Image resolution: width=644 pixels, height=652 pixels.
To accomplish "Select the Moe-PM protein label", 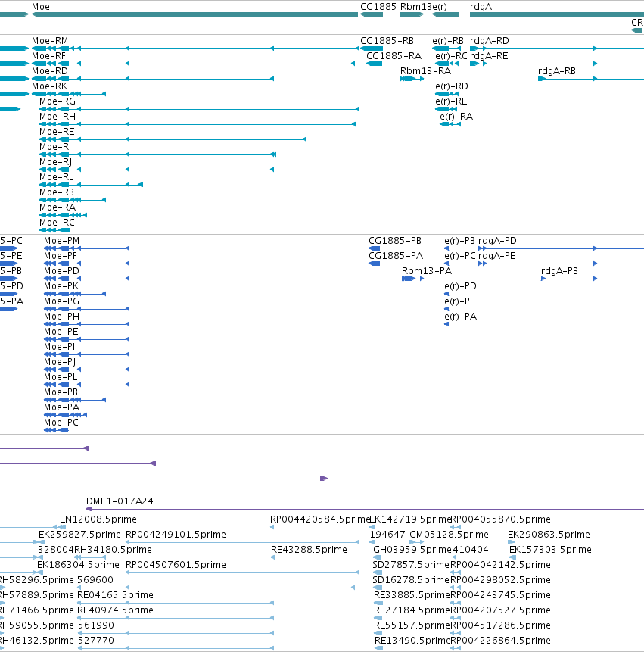I will (x=61, y=241).
